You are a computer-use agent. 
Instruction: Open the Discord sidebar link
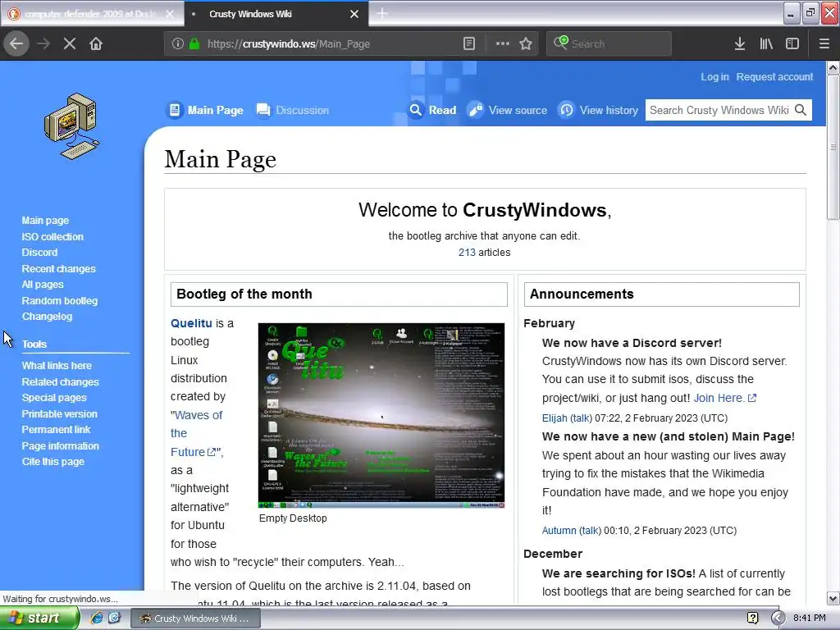point(39,252)
